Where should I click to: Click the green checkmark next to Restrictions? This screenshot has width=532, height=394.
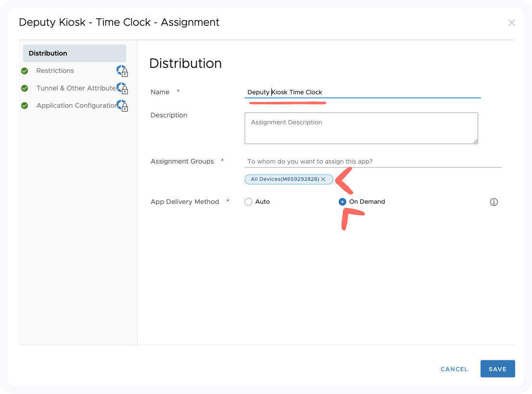(x=25, y=71)
